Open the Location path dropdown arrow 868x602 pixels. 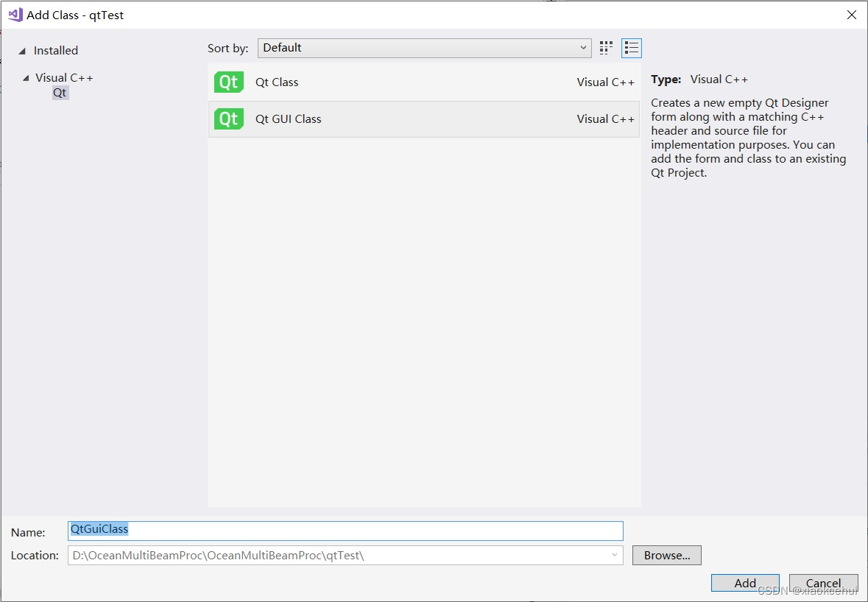(615, 555)
